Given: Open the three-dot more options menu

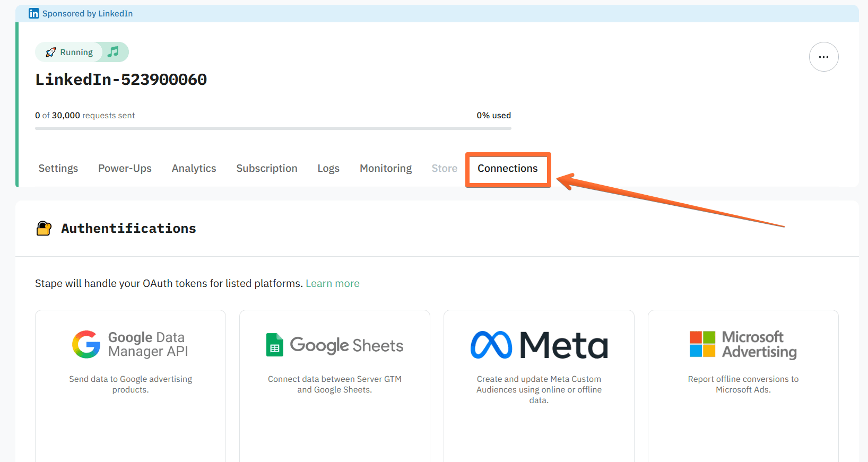Looking at the screenshot, I should pos(823,57).
